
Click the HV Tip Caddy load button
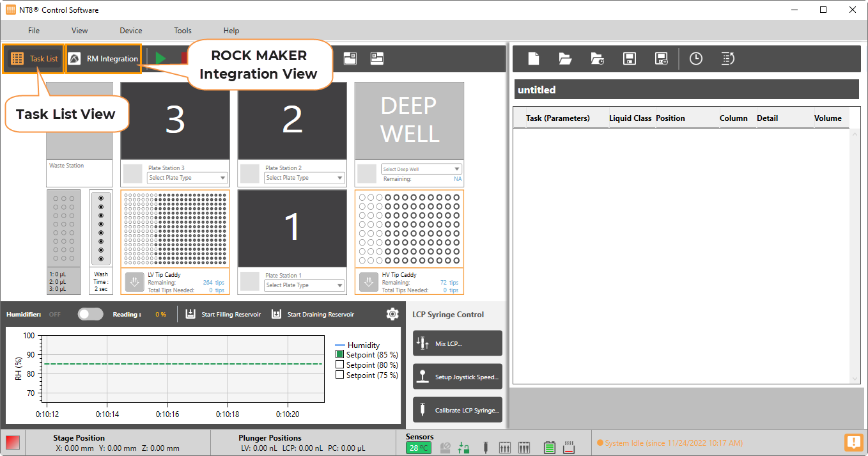368,282
